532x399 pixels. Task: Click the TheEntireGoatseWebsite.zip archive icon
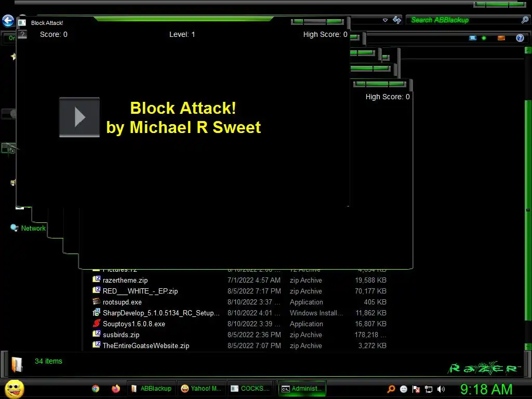96,345
